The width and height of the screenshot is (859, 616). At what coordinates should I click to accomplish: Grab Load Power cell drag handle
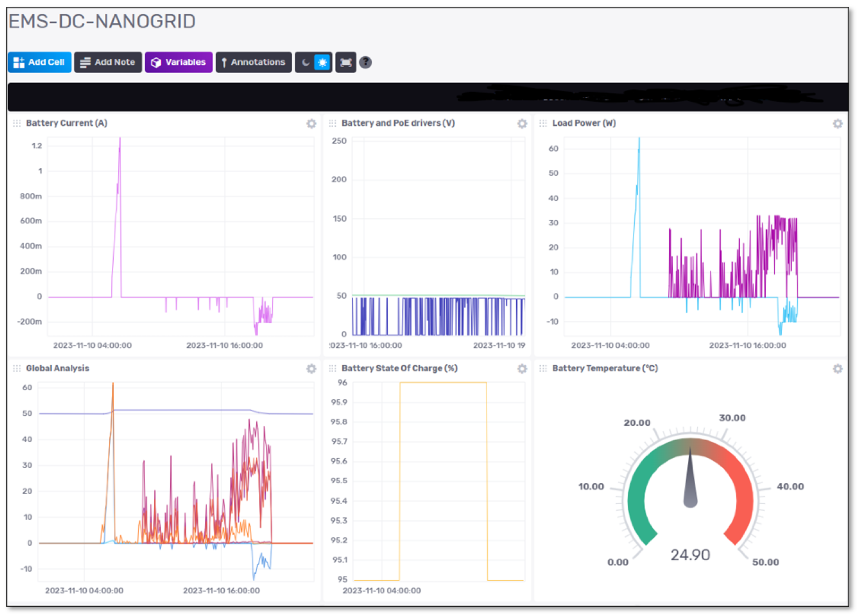tap(543, 123)
